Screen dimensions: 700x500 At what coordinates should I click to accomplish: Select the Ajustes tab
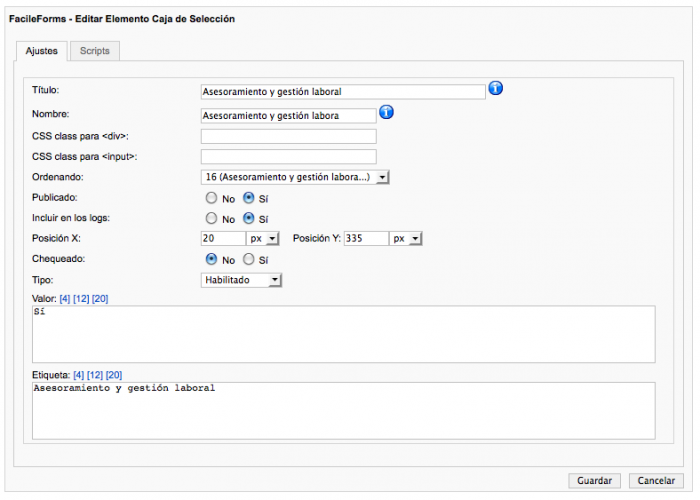(x=42, y=51)
